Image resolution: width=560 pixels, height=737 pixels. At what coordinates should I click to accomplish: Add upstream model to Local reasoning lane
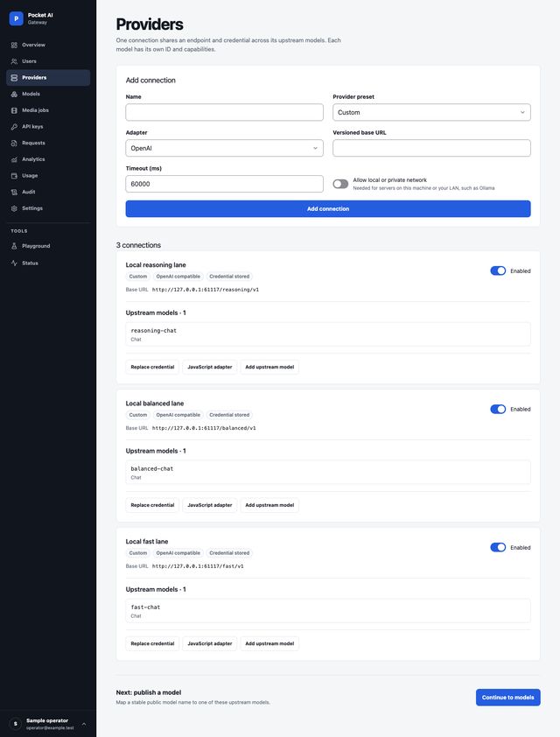(269, 367)
